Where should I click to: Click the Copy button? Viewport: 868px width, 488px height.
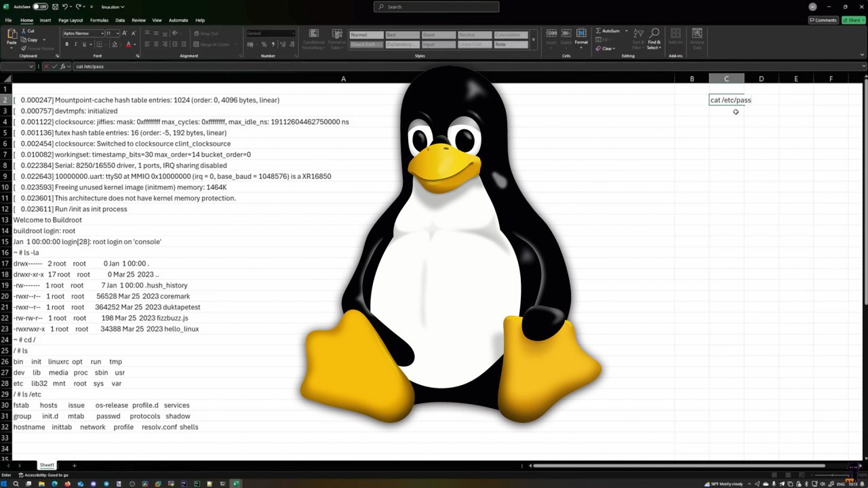(x=30, y=40)
